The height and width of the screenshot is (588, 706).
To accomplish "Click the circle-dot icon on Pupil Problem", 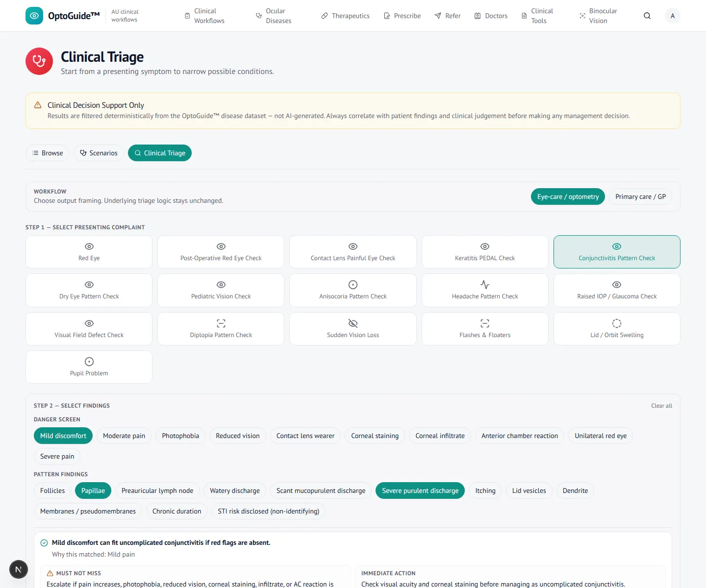I will [89, 362].
